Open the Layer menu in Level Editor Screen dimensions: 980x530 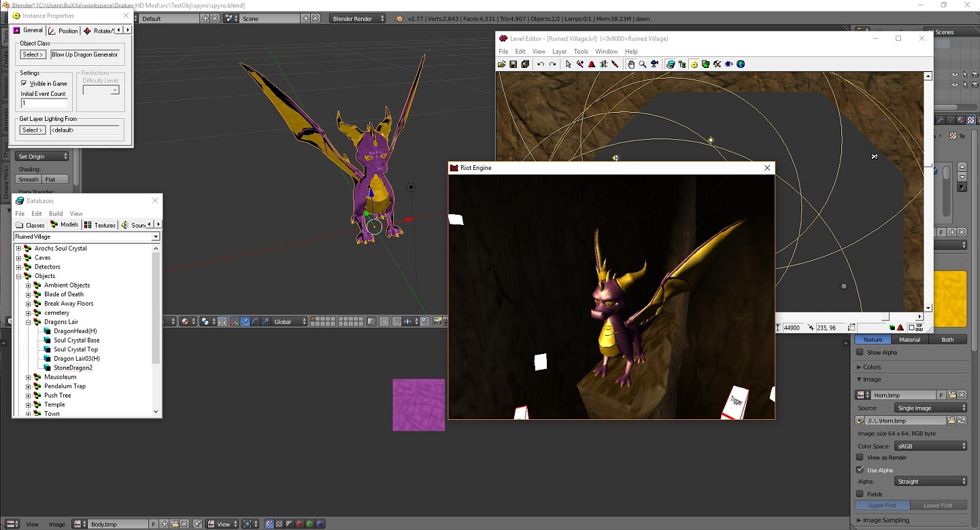[559, 52]
